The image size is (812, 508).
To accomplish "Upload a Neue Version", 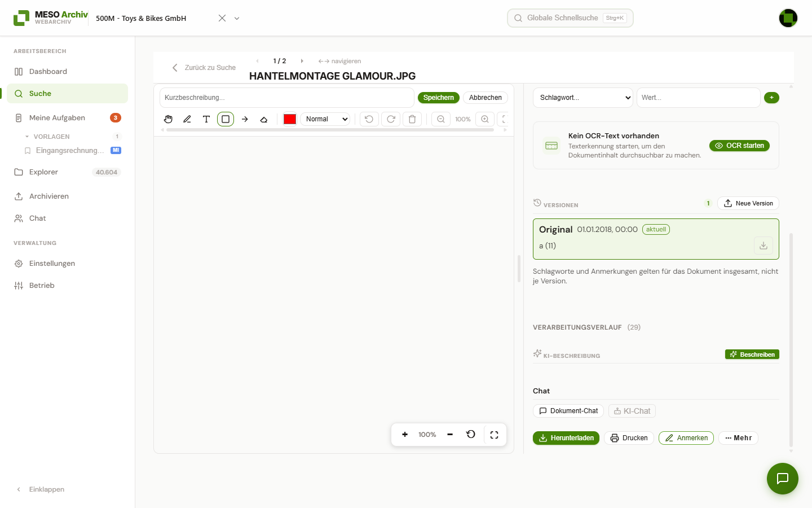I will tap(748, 203).
